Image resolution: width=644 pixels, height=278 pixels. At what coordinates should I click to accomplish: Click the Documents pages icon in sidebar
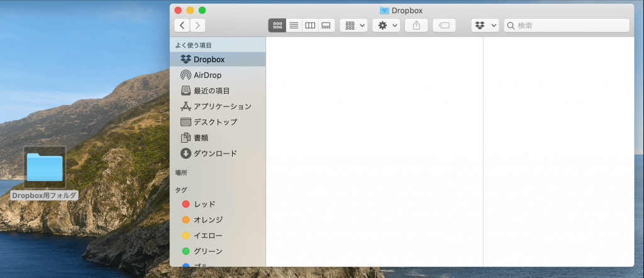coord(186,138)
